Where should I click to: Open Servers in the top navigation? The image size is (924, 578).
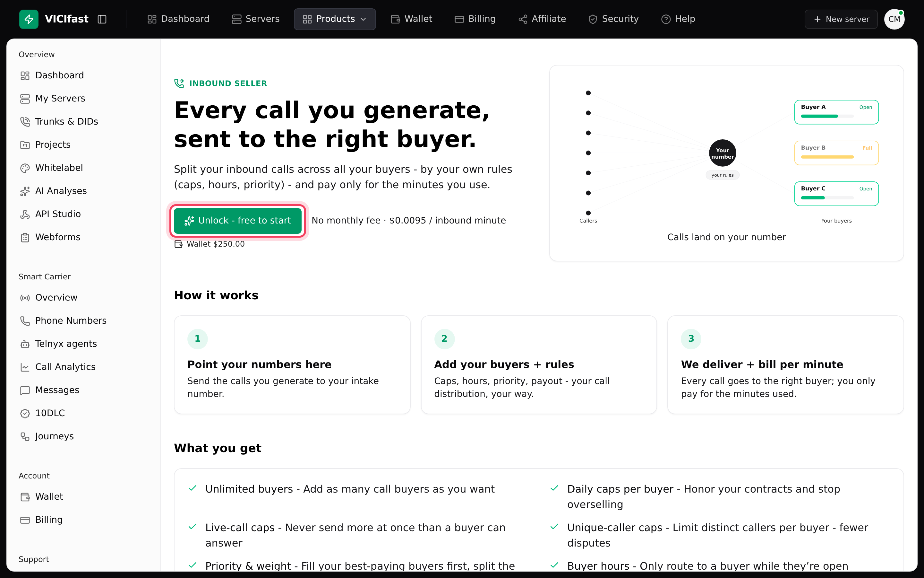255,19
